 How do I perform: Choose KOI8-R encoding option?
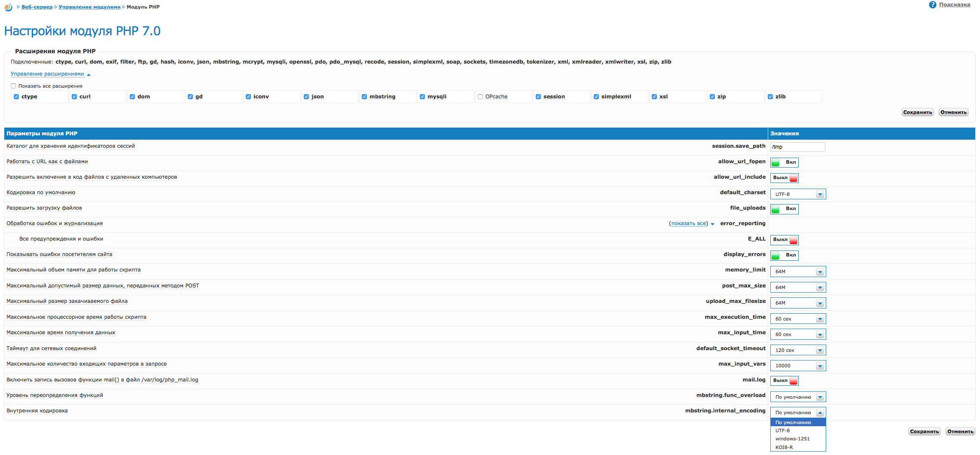(798, 447)
